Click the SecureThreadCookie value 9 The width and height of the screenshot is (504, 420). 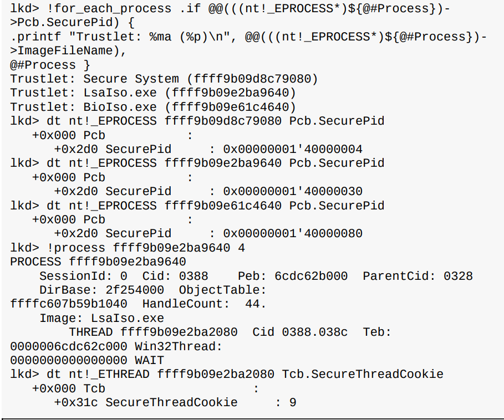point(293,403)
